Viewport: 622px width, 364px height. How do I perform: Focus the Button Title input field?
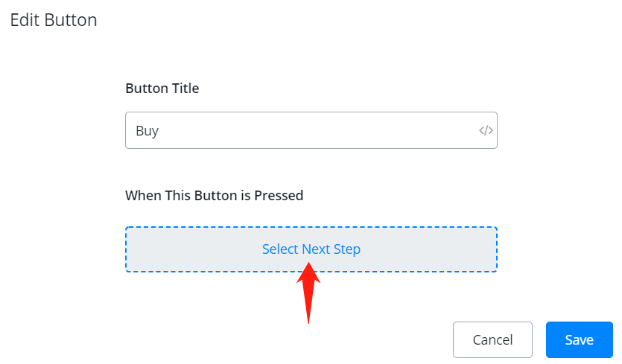coord(298,130)
